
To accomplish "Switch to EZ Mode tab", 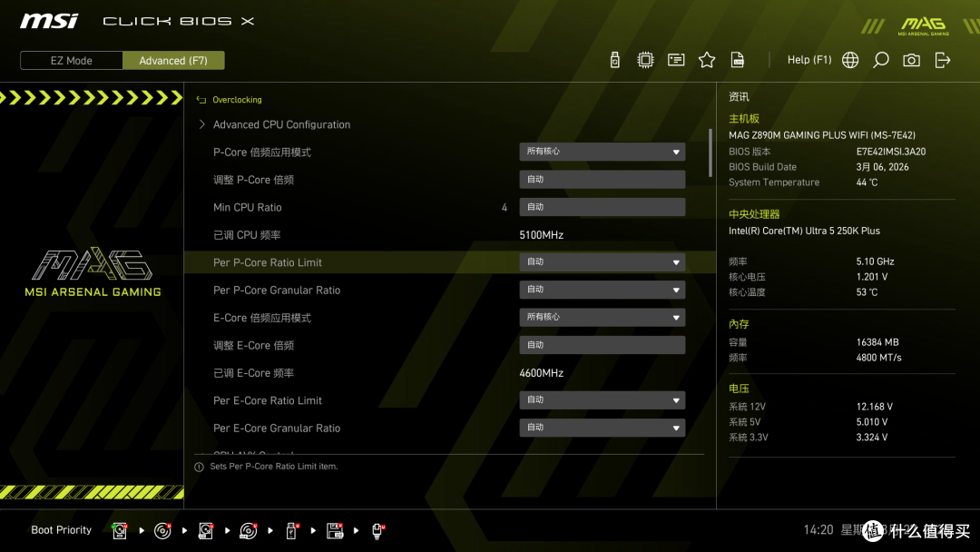I will point(72,61).
